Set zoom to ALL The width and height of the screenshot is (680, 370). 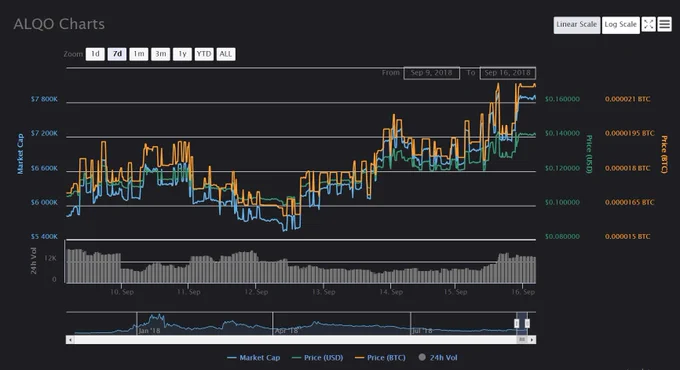[226, 54]
